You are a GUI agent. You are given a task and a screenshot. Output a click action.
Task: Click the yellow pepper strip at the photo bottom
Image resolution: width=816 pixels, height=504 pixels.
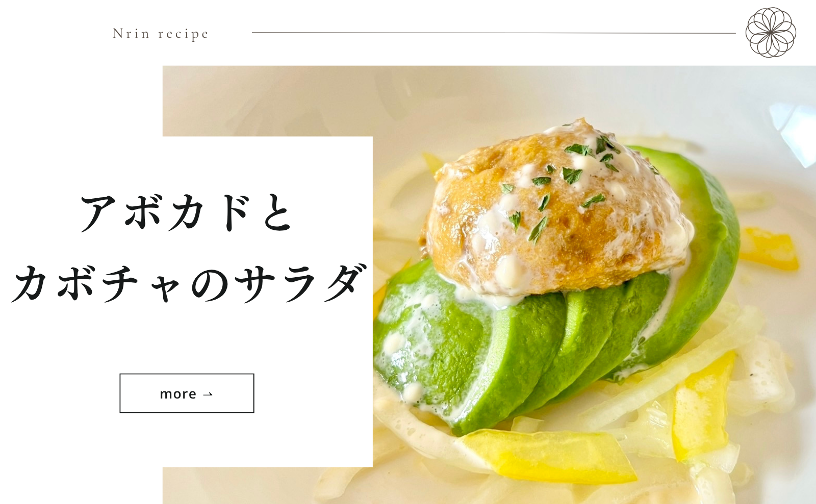pyautogui.click(x=548, y=455)
